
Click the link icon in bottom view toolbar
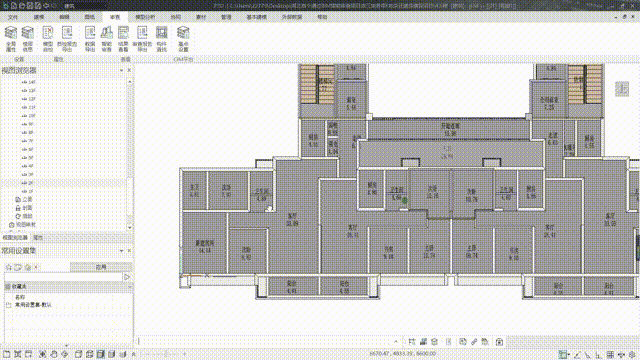point(474,342)
